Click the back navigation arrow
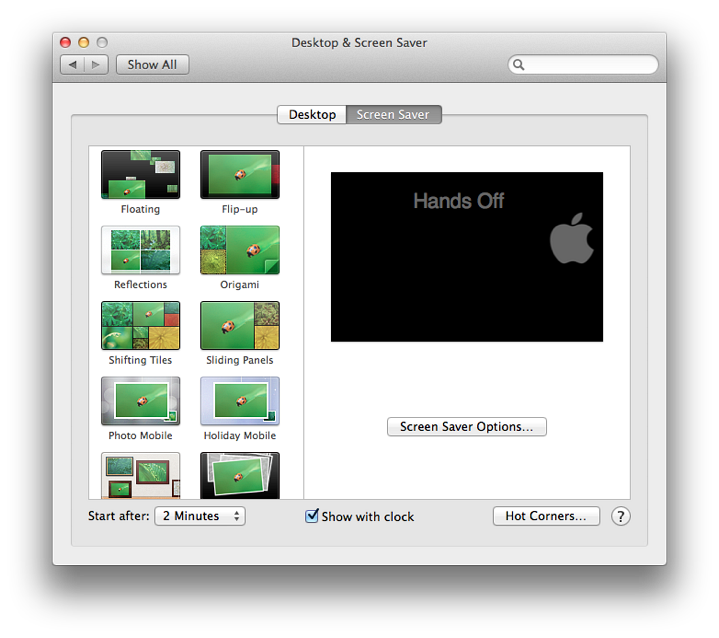This screenshot has height=638, width=719. [72, 65]
